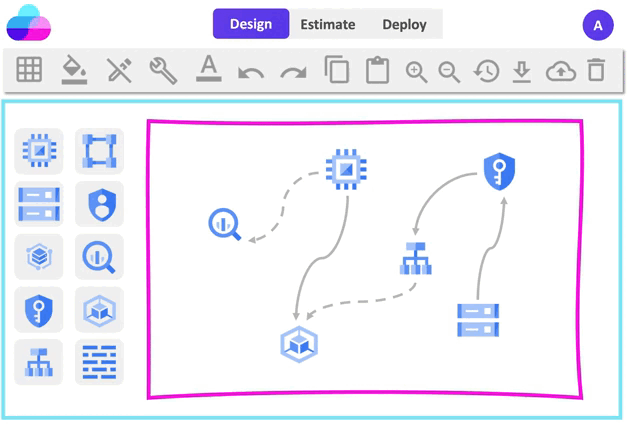Select the analytics magnifier node on canvas
This screenshot has width=630, height=426.
point(225,224)
